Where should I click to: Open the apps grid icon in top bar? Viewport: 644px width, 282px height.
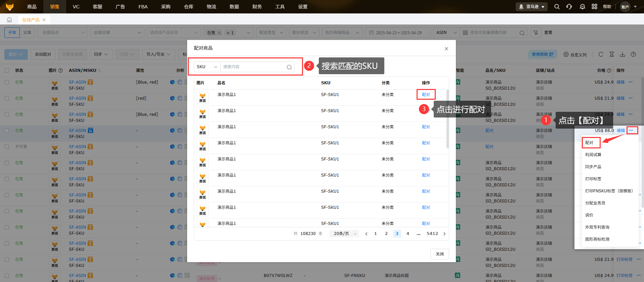[x=594, y=7]
